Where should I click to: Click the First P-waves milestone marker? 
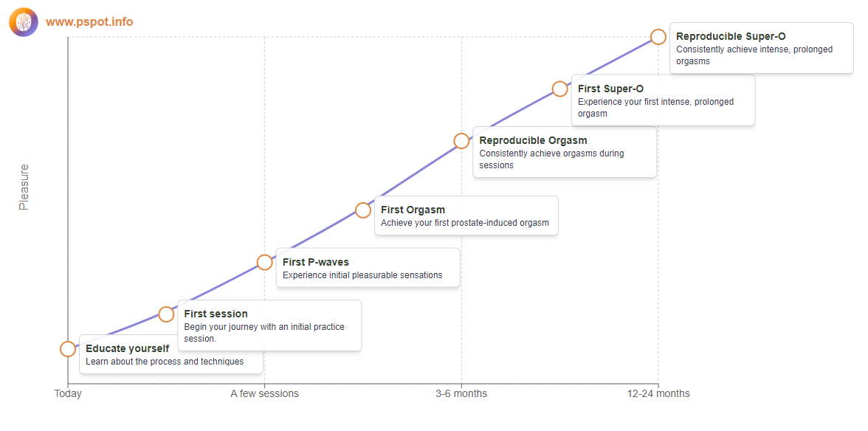click(264, 262)
